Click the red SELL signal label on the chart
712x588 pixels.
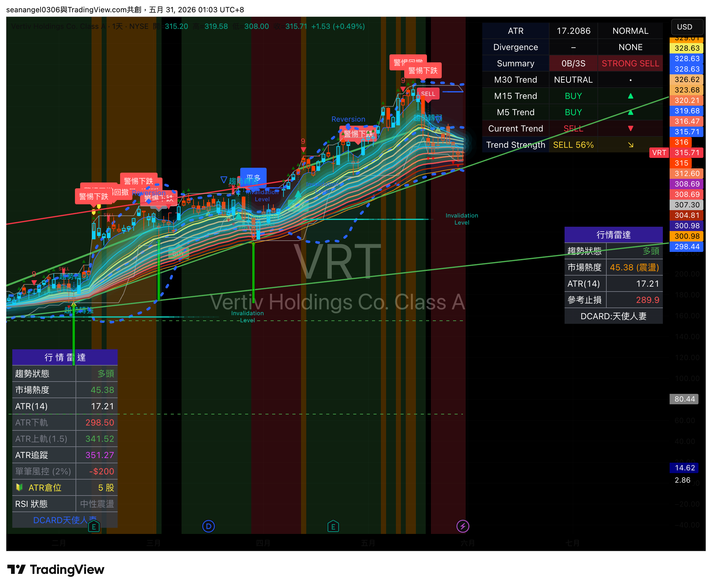pos(428,94)
